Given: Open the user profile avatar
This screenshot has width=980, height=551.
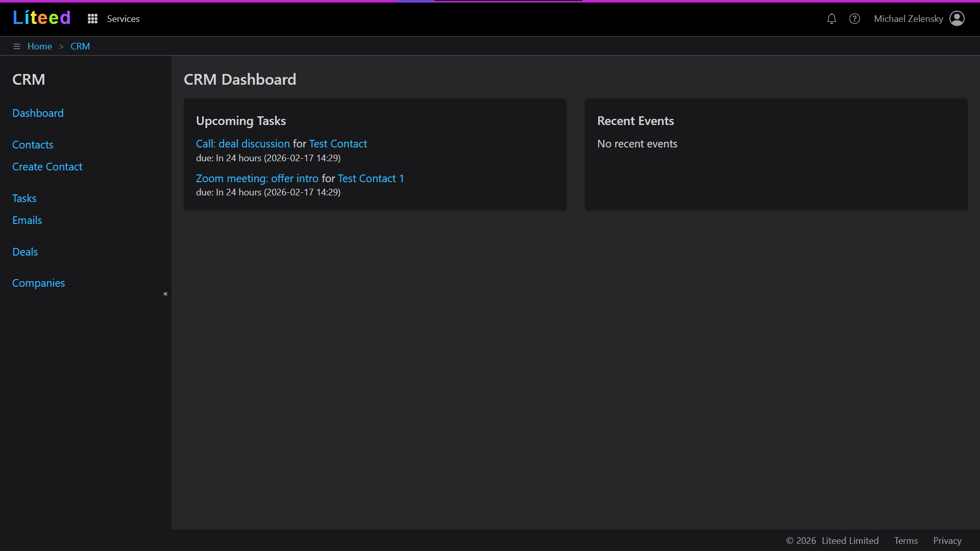Looking at the screenshot, I should [x=957, y=18].
